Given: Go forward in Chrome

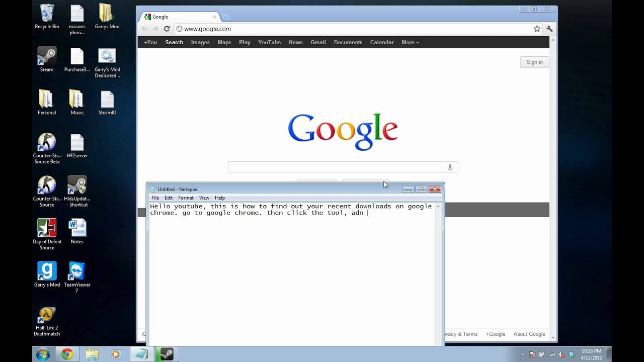Looking at the screenshot, I should click(155, 29).
